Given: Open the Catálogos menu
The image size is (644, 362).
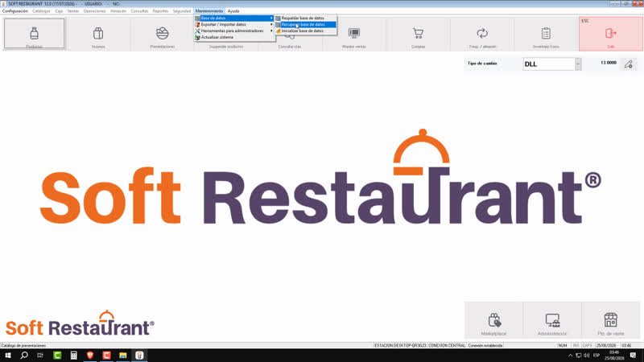Looking at the screenshot, I should [42, 11].
